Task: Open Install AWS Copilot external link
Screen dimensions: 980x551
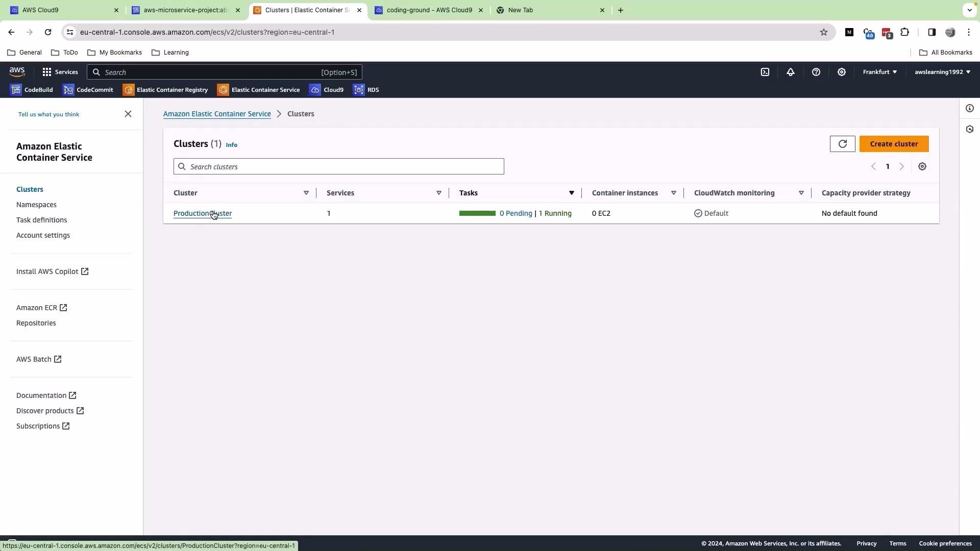Action: 53,271
